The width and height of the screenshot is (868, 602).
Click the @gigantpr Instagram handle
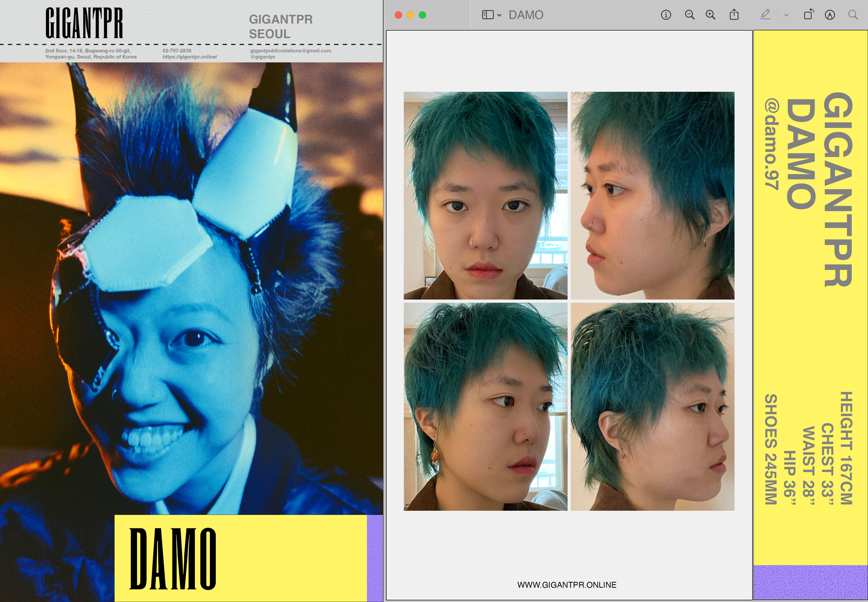263,57
